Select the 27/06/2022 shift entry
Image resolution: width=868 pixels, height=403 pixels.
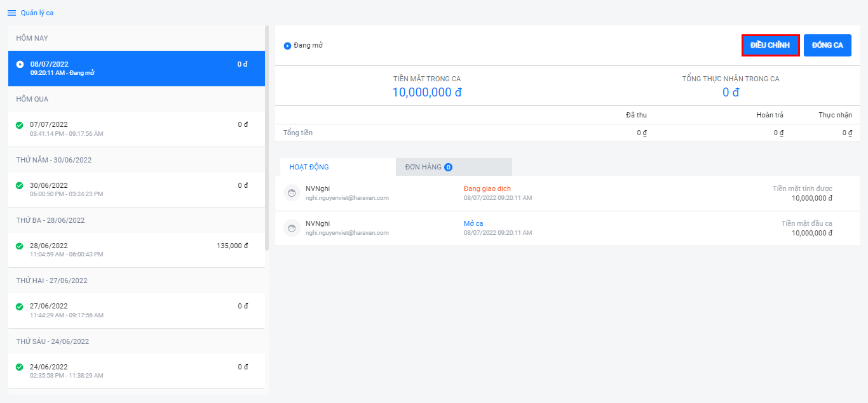137,310
